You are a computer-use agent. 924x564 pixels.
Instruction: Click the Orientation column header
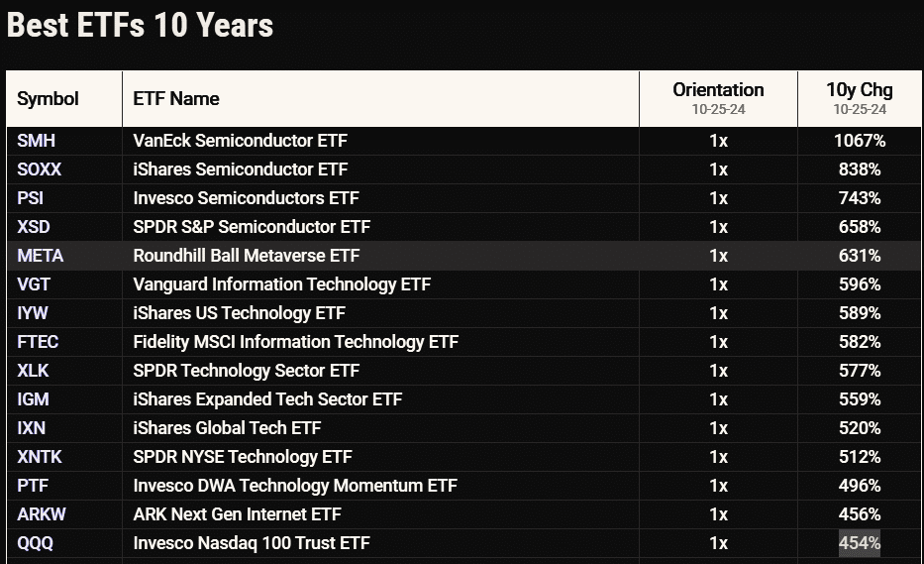tap(718, 90)
